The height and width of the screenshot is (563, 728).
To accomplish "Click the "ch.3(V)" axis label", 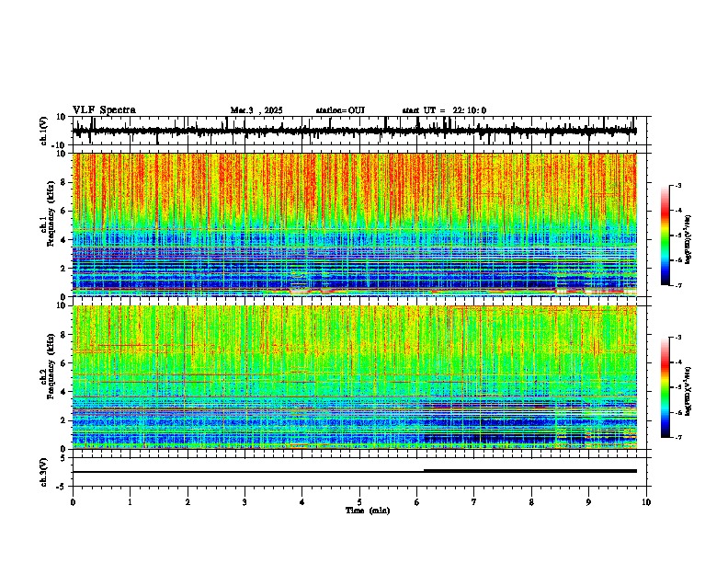I will [x=44, y=472].
